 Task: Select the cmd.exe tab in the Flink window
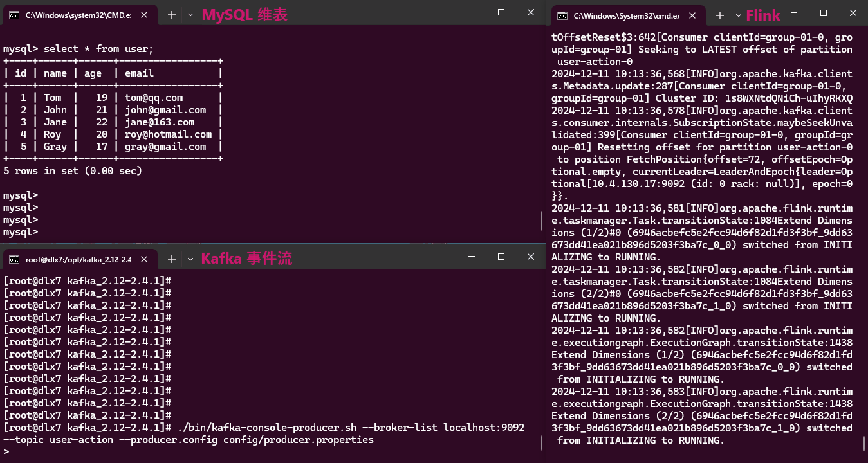tap(629, 15)
